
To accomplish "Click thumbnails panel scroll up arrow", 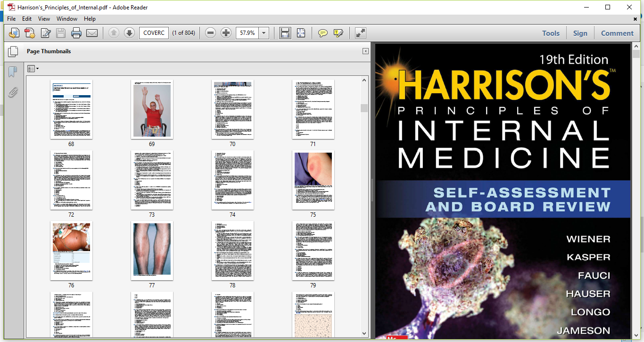I will coord(364,80).
